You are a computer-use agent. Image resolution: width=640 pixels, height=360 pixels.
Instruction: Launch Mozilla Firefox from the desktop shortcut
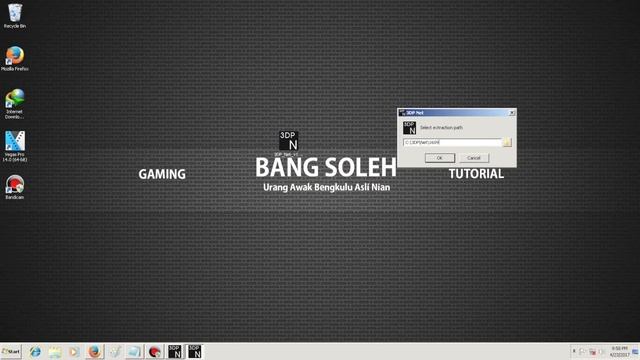(15, 58)
